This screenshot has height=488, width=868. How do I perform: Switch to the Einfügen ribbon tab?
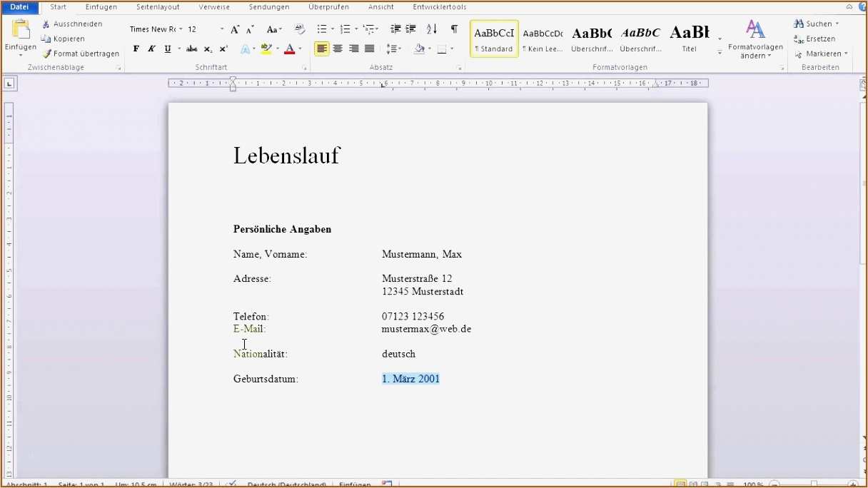tap(101, 6)
